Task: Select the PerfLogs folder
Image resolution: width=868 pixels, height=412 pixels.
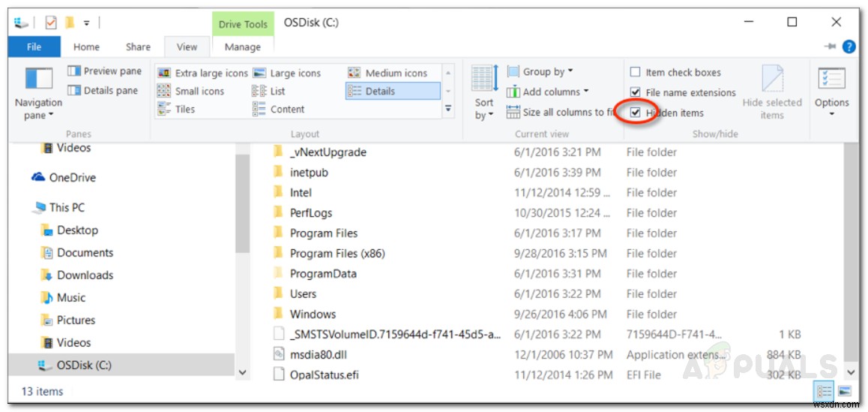Action: click(310, 213)
